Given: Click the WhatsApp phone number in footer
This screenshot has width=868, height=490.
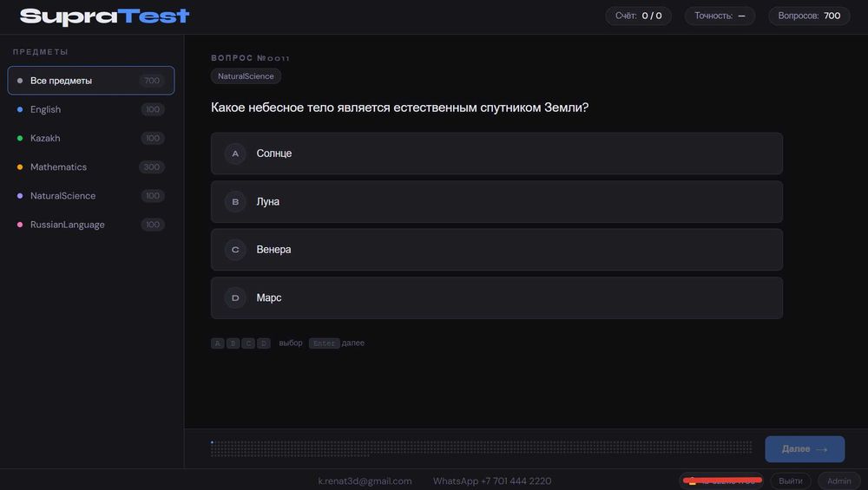Looking at the screenshot, I should point(492,481).
